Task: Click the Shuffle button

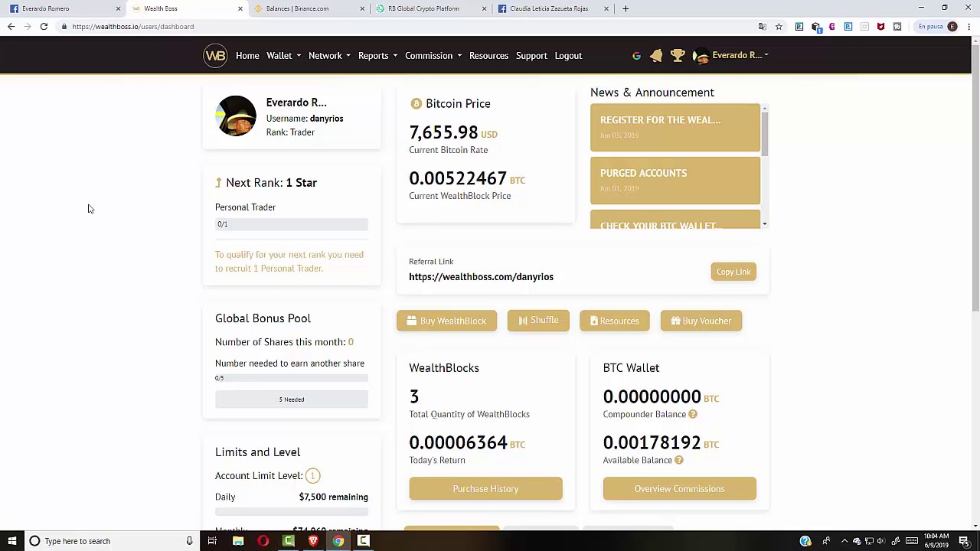Action: (x=538, y=321)
